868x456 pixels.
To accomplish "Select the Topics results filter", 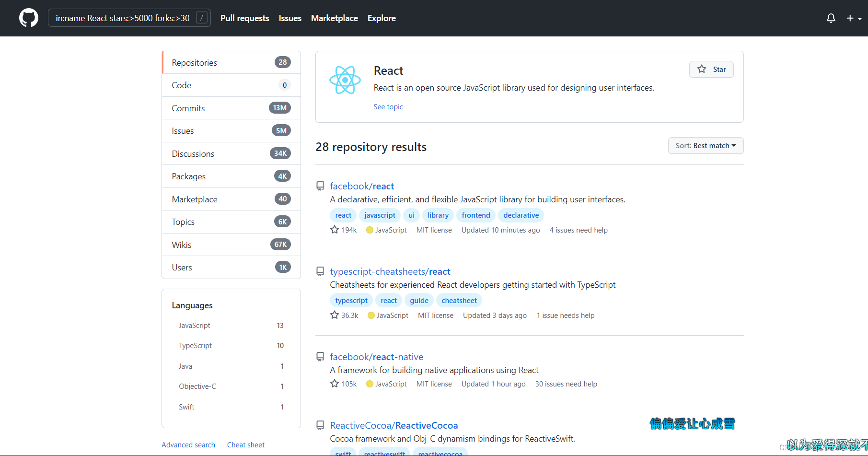I will 231,222.
